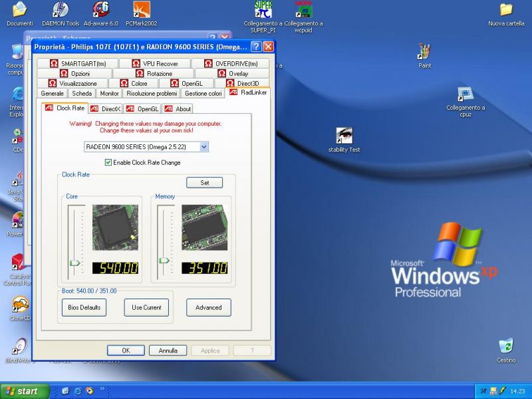Screen dimensions: 532x399
Task: Click the show desktop quick launch icon
Action: coord(65,391)
